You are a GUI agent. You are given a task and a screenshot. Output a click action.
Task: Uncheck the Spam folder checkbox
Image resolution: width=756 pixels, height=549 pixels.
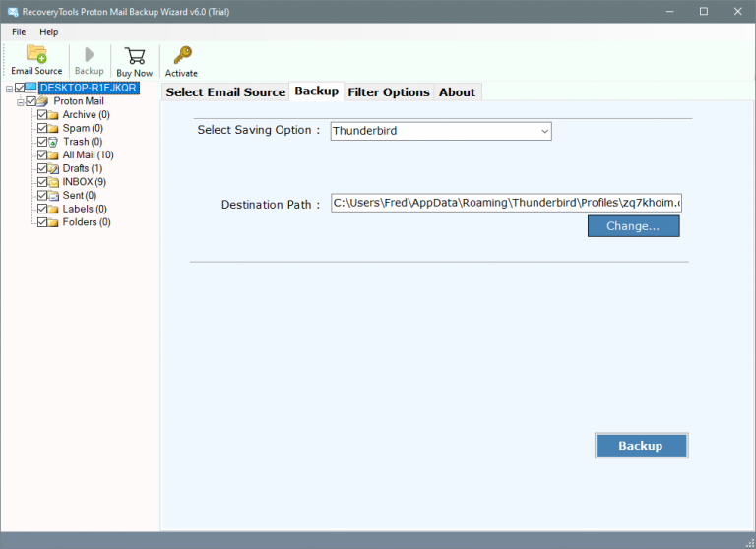coord(42,128)
